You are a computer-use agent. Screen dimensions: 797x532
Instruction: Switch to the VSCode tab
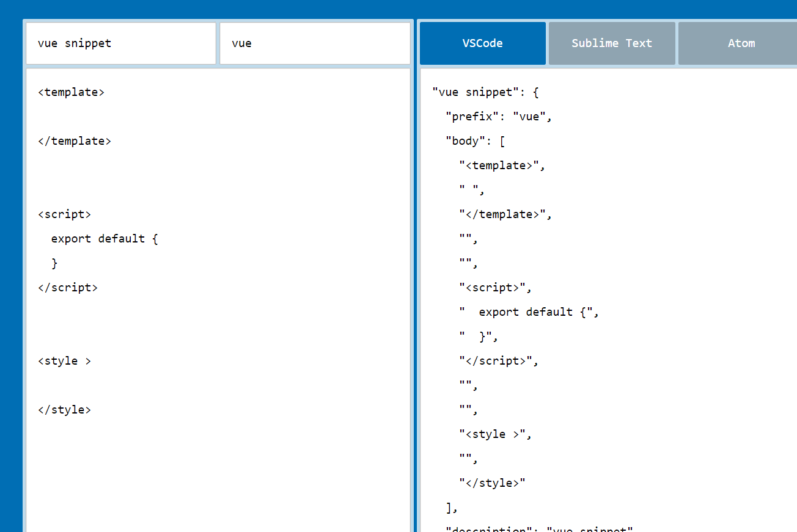pyautogui.click(x=483, y=43)
